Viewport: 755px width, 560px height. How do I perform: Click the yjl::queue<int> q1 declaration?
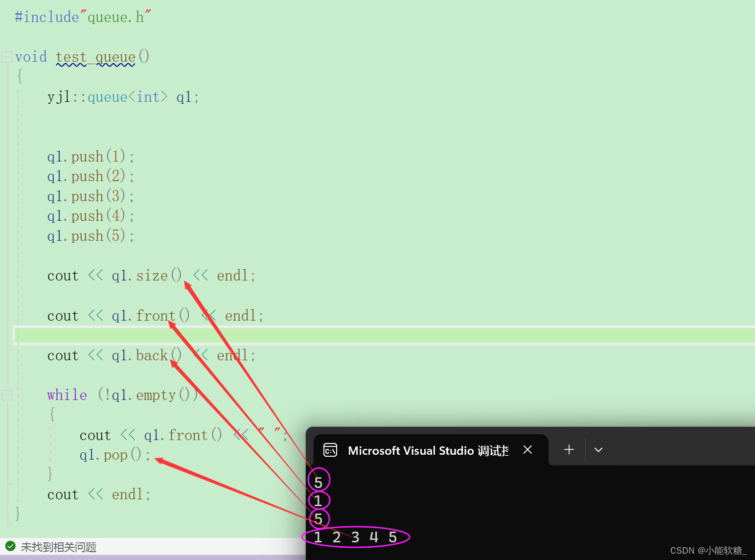point(123,97)
